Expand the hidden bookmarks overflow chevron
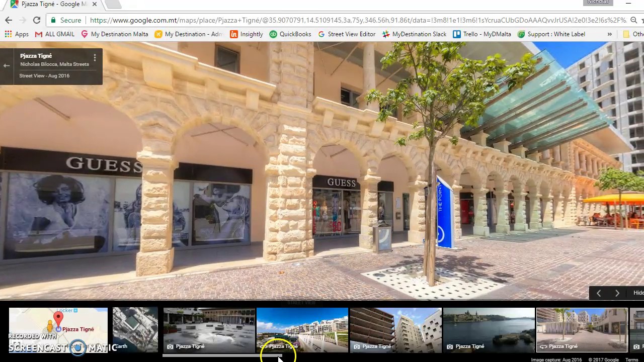 609,34
